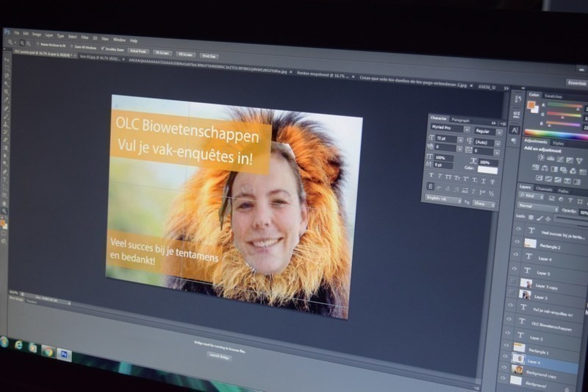Toggle Faux Bold in Character panel
This screenshot has width=588, height=392.
point(431,175)
